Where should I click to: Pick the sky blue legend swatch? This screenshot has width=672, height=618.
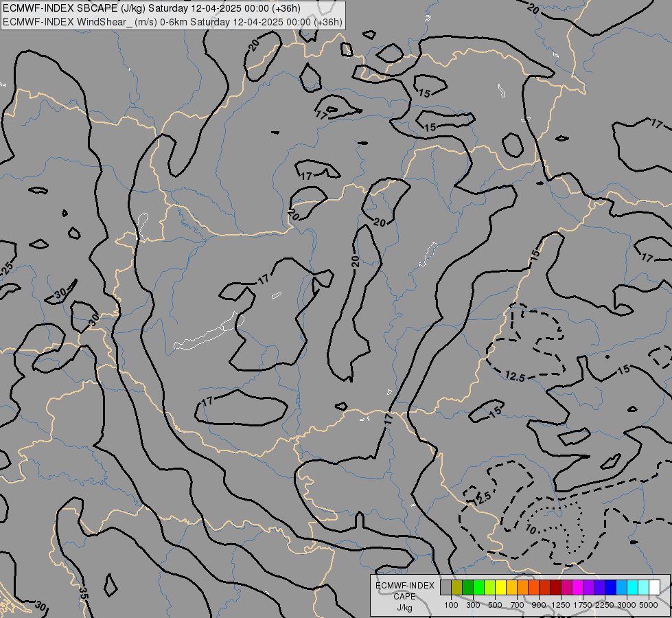(621, 587)
